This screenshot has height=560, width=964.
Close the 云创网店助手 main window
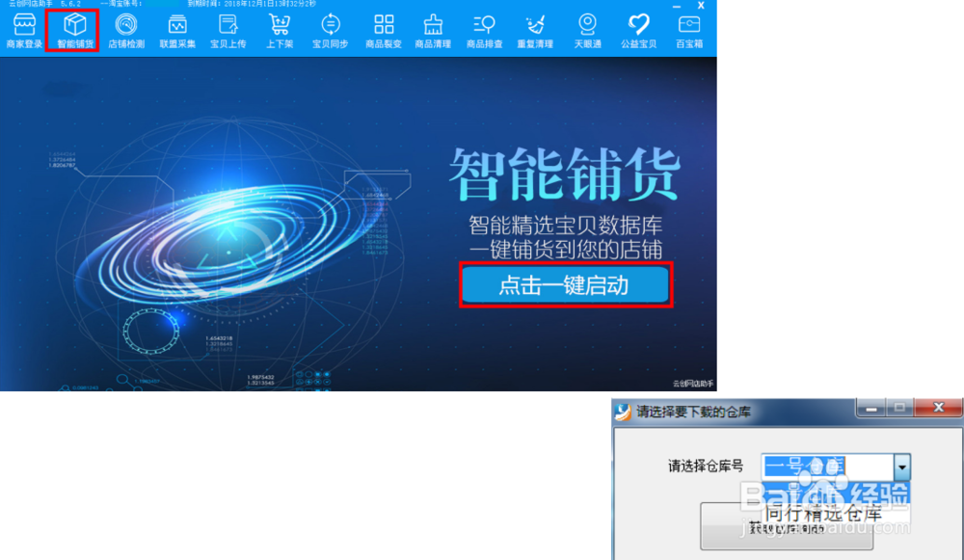pos(701,6)
